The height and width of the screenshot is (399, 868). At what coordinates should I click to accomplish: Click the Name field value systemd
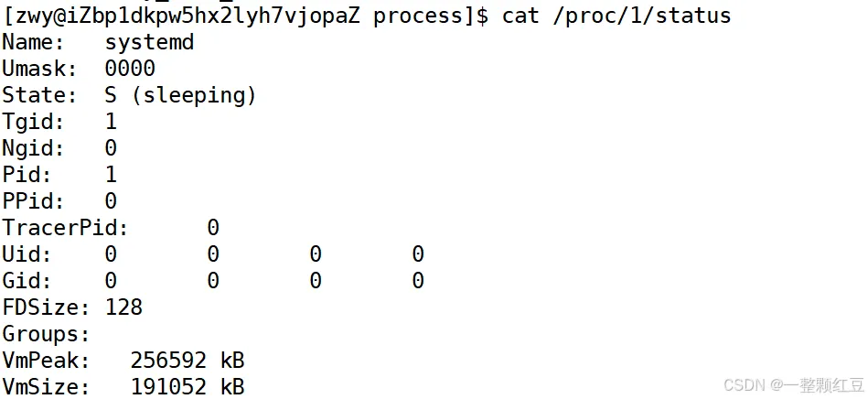[x=149, y=42]
